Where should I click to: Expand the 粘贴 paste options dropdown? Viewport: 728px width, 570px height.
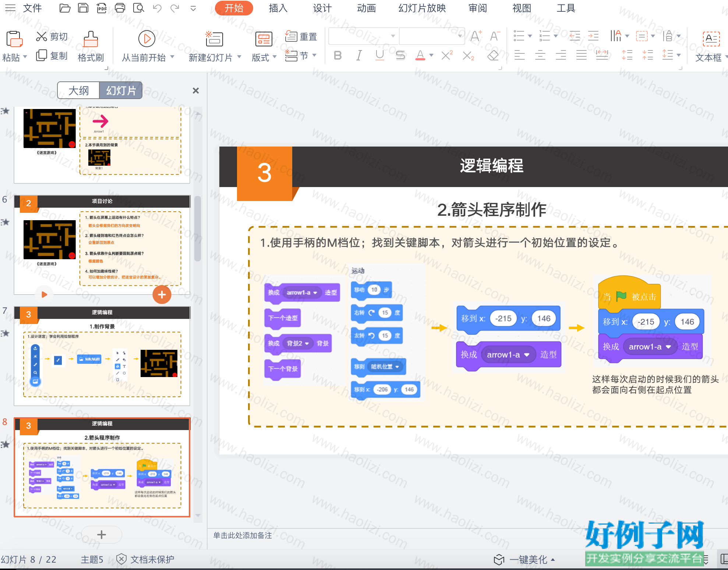coord(25,57)
